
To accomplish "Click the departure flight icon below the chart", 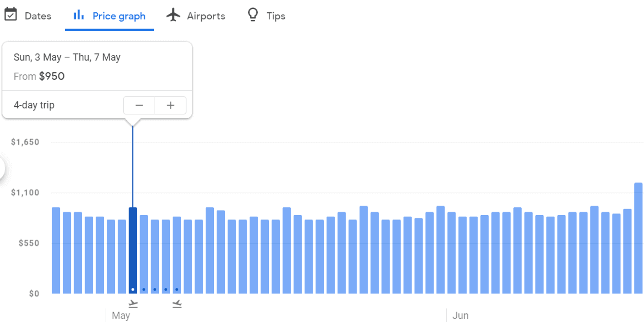I will (133, 303).
